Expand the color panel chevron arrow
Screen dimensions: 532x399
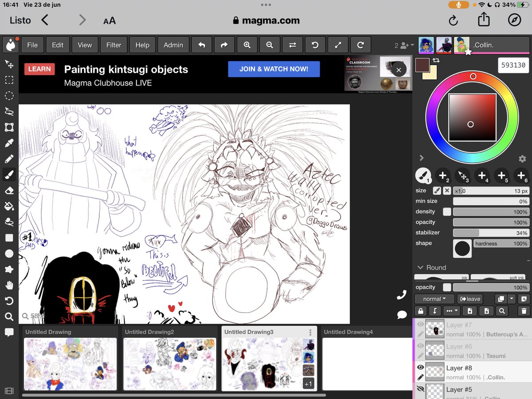421,158
